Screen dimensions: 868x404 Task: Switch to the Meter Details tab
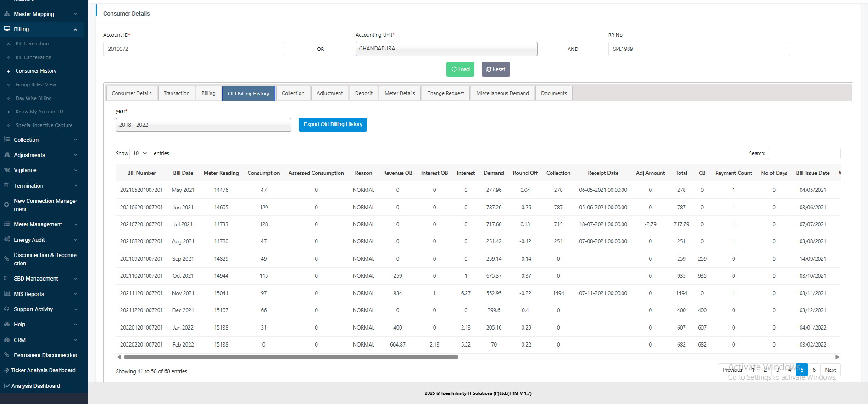(400, 93)
